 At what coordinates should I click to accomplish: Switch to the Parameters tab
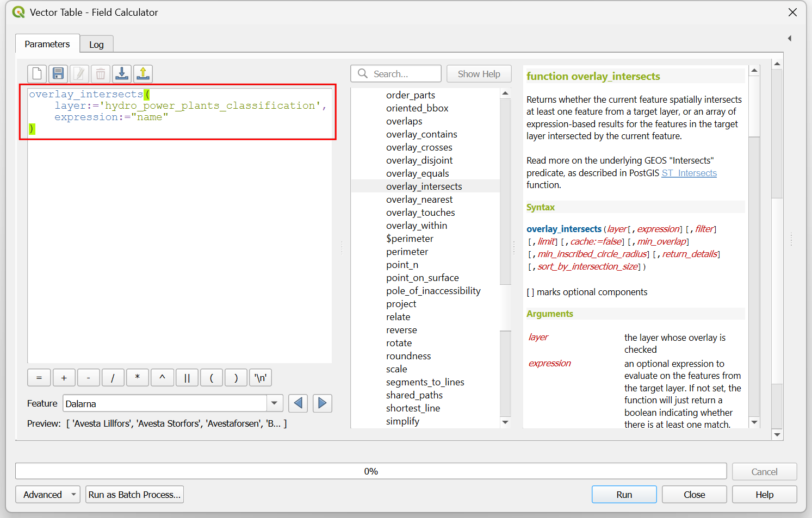(x=47, y=44)
